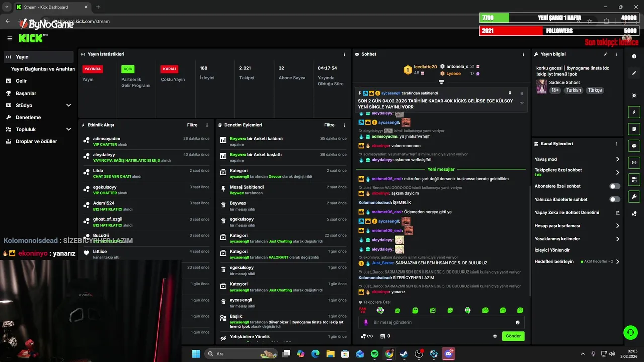Open Filtre in Denetim Eylemleri panel
This screenshot has width=644, height=362.
[x=329, y=125]
